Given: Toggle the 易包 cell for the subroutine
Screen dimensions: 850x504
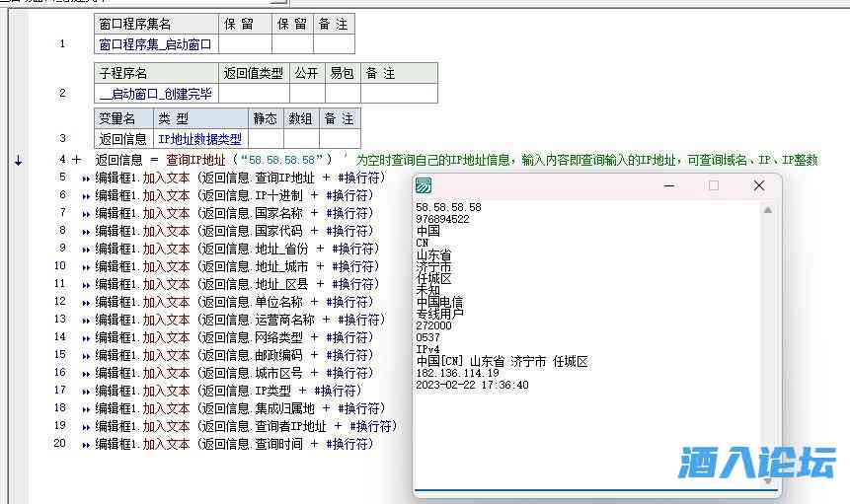Looking at the screenshot, I should 343,94.
